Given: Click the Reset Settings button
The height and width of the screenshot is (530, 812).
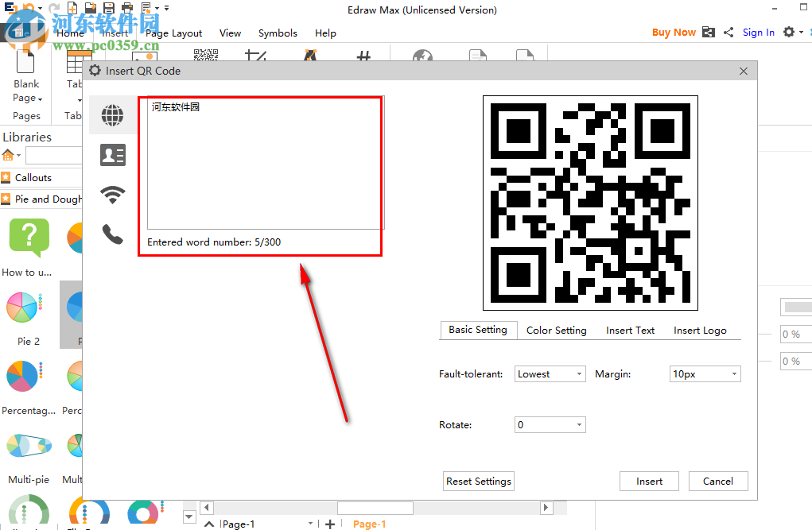Looking at the screenshot, I should point(478,481).
